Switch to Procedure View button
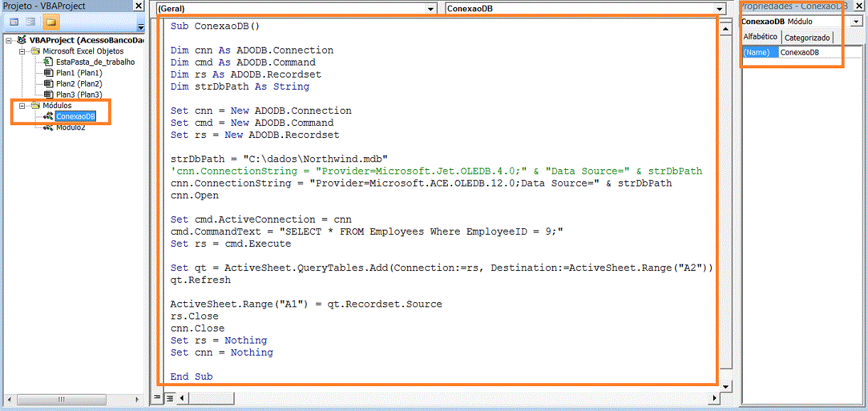This screenshot has height=411, width=868. pos(158,398)
